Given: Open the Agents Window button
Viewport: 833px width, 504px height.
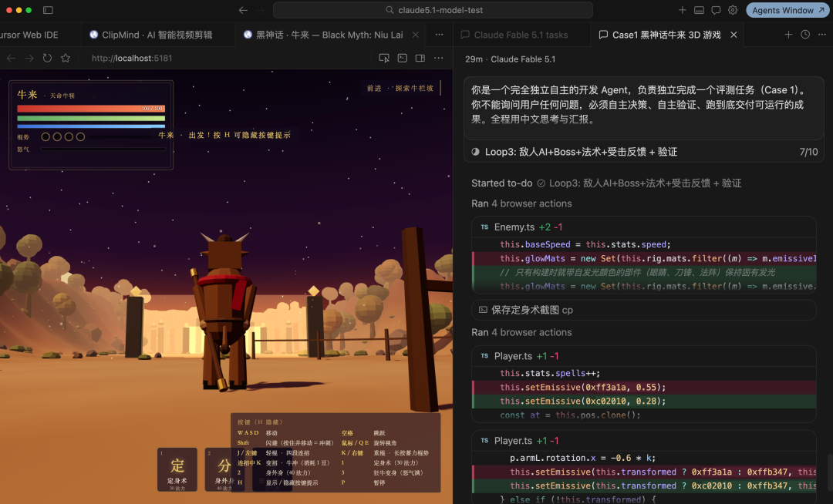Looking at the screenshot, I should pyautogui.click(x=787, y=10).
